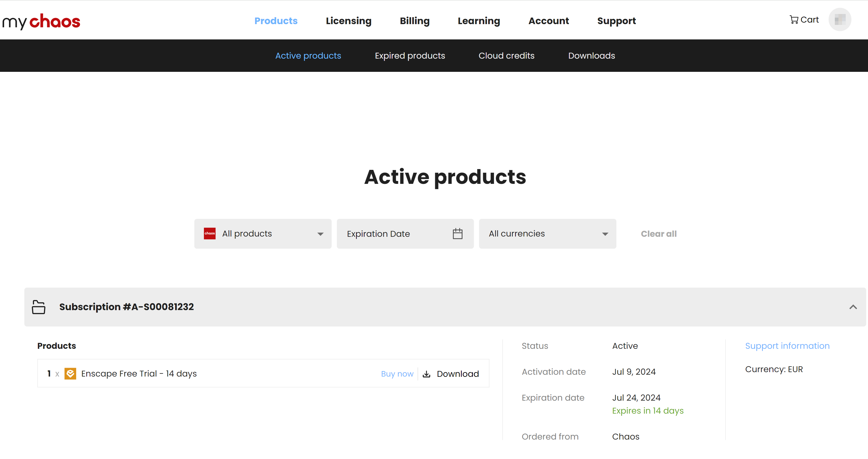Open the Billing menu
The width and height of the screenshot is (868, 459).
point(415,21)
